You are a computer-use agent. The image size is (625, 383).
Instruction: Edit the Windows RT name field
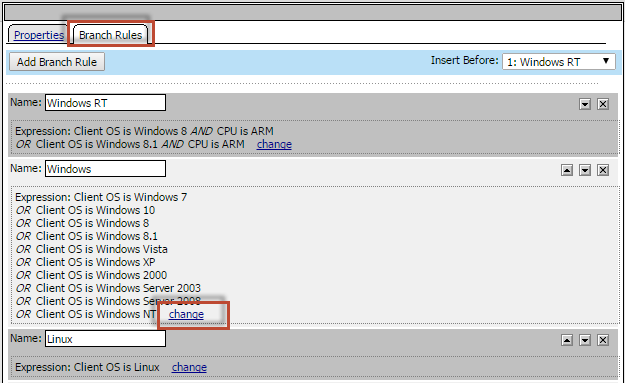pos(105,103)
